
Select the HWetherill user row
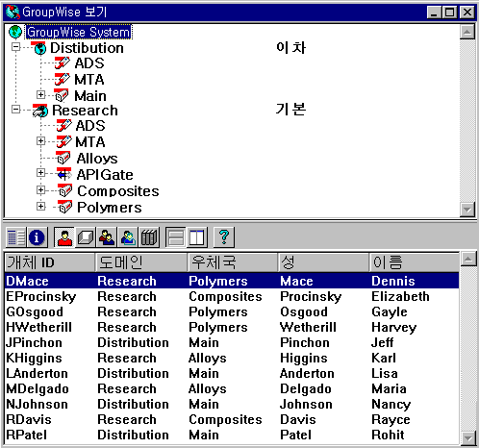click(232, 327)
